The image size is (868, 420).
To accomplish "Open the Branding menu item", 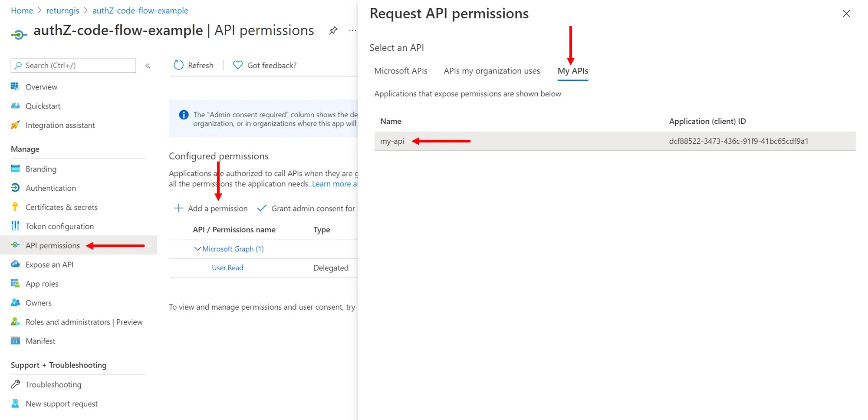I will (41, 169).
